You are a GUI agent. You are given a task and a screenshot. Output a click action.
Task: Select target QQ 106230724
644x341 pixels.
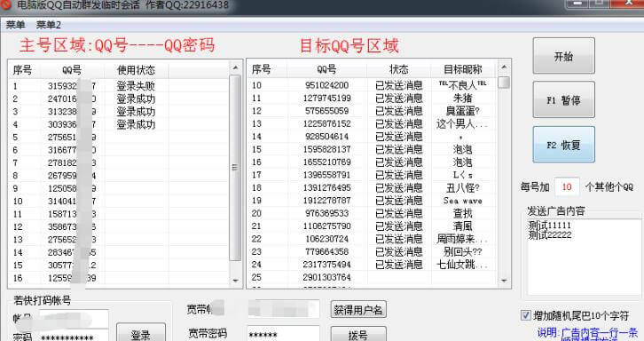[x=327, y=239]
